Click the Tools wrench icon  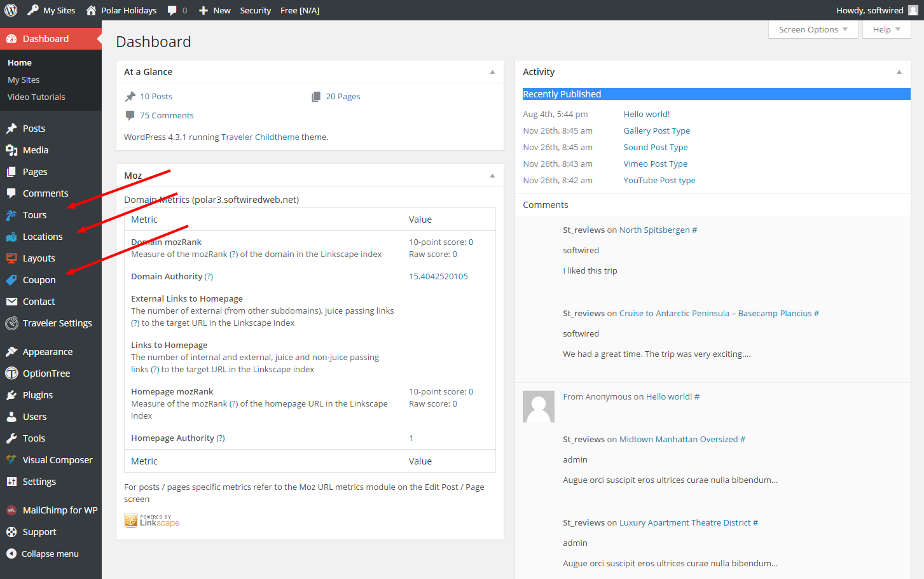(11, 438)
